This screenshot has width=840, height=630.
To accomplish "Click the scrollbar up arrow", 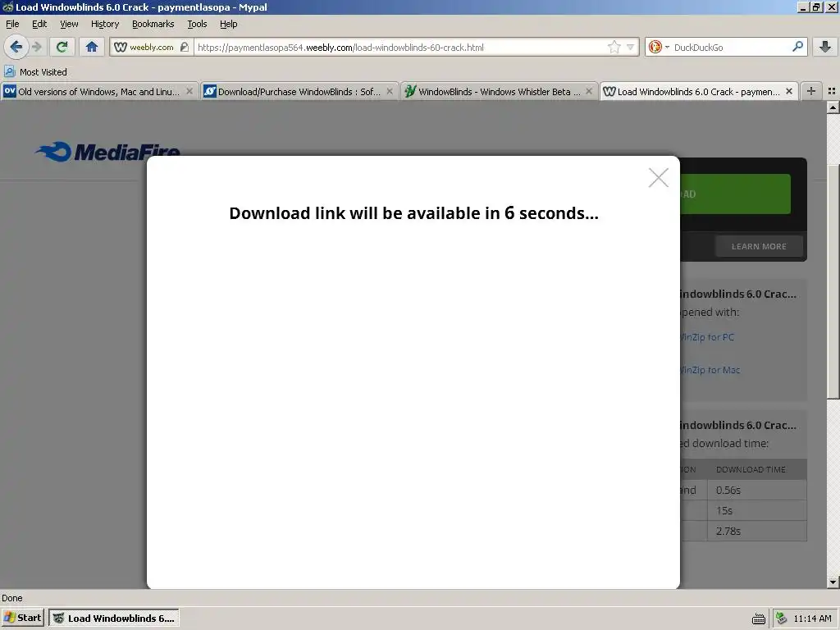I will [x=833, y=107].
